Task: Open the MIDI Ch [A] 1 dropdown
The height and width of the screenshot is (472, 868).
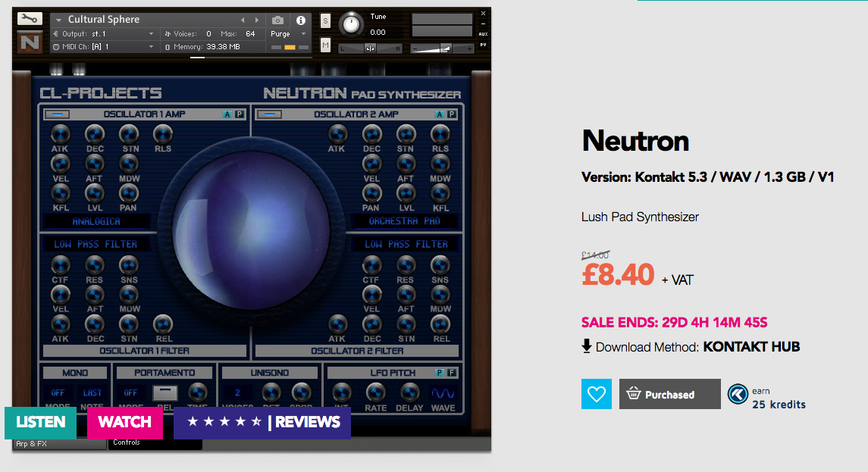Action: pos(104,47)
